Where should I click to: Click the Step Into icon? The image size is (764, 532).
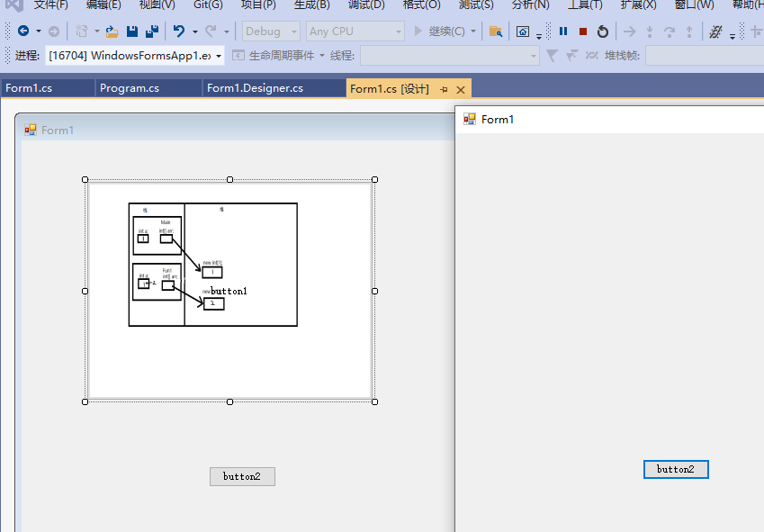650,32
